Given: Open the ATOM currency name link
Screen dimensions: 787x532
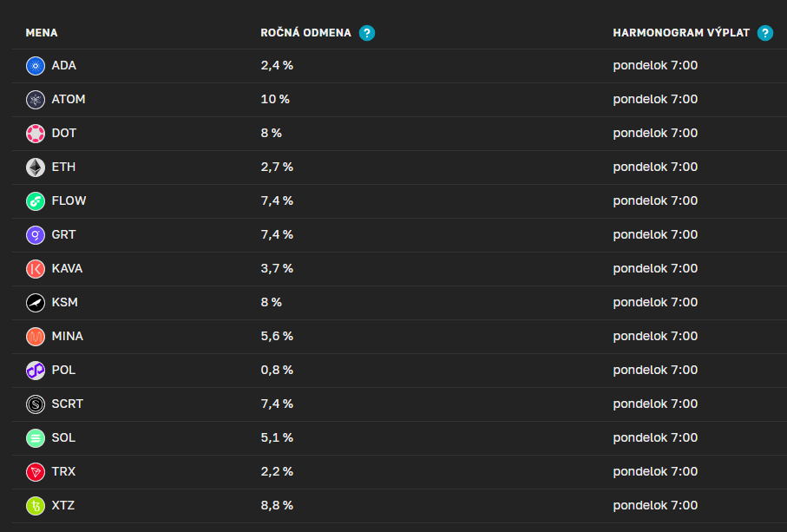Looking at the screenshot, I should 69,100.
